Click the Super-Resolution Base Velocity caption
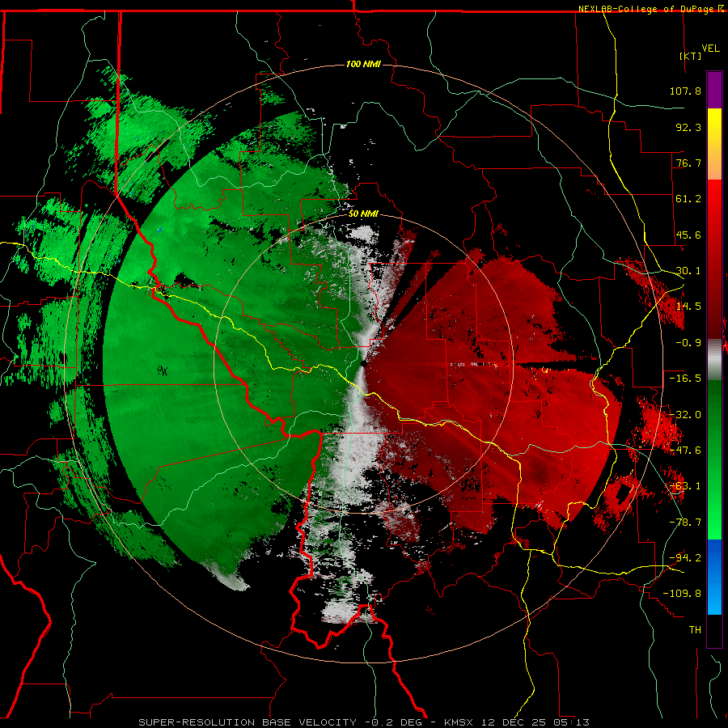Image resolution: width=728 pixels, height=728 pixels. [364, 722]
